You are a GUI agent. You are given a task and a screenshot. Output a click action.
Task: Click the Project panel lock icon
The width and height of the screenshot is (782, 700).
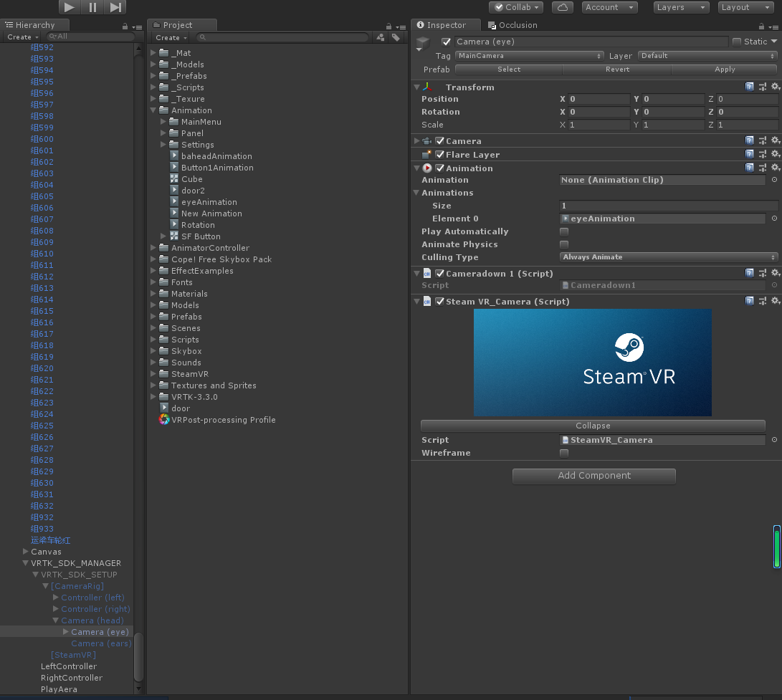pos(388,27)
